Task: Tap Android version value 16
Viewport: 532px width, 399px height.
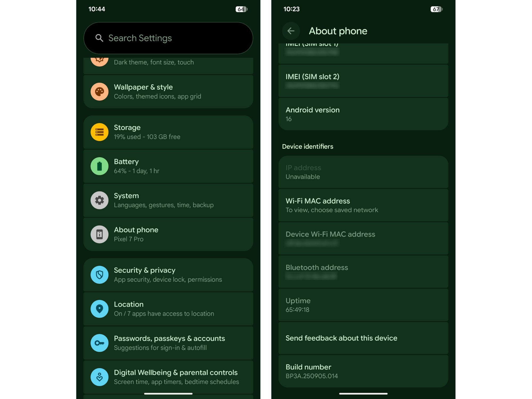Action: click(289, 119)
